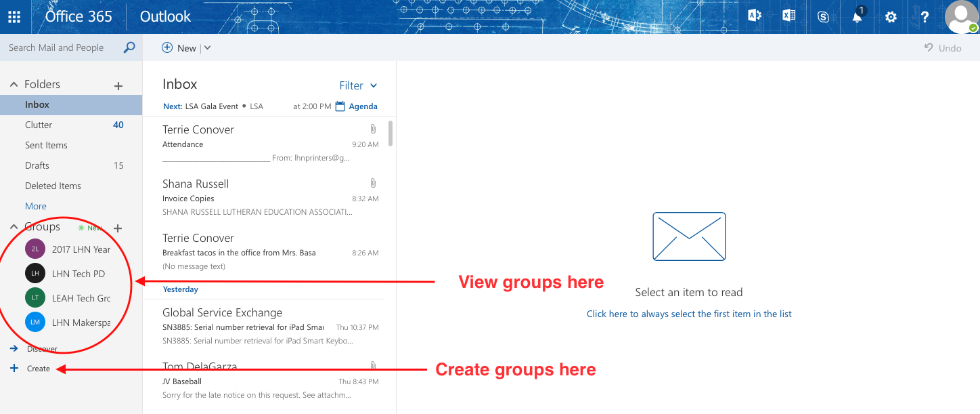Add a new folder with plus icon
This screenshot has height=414, width=980.
click(x=118, y=86)
